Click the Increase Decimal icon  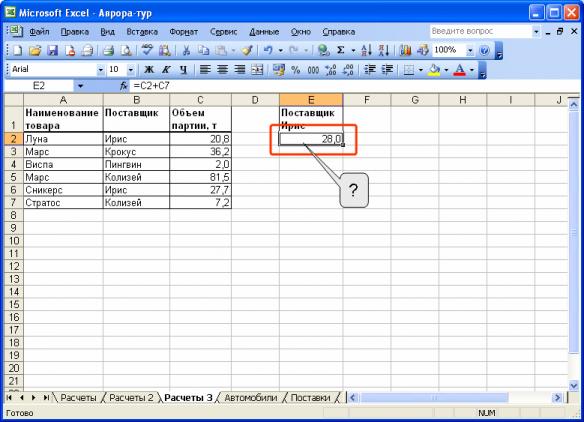pos(331,70)
